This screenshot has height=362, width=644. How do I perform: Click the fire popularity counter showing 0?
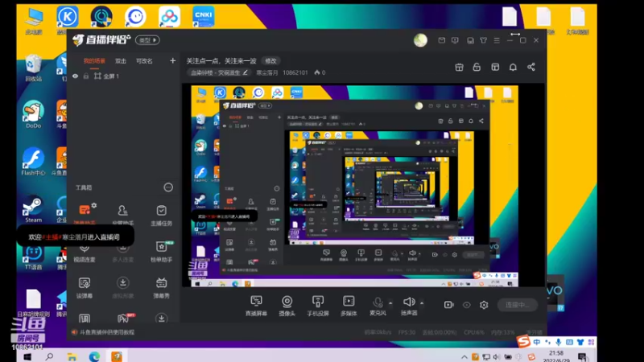click(x=320, y=72)
